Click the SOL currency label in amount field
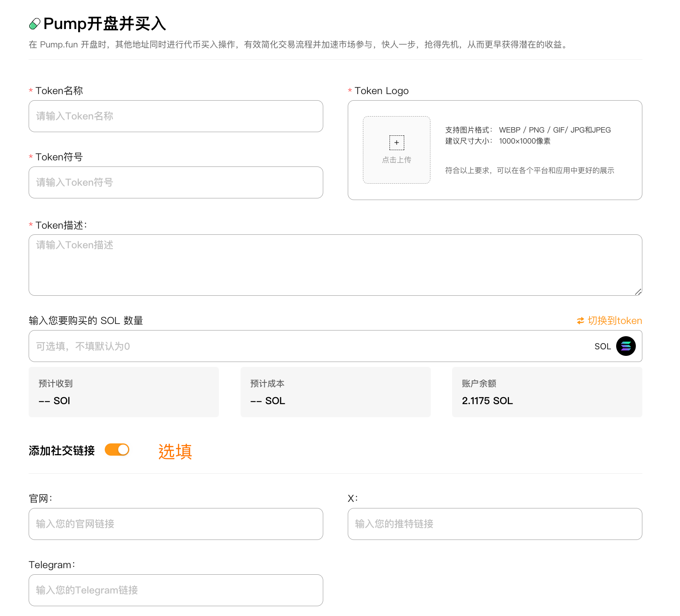This screenshot has height=616, width=680. coord(602,346)
